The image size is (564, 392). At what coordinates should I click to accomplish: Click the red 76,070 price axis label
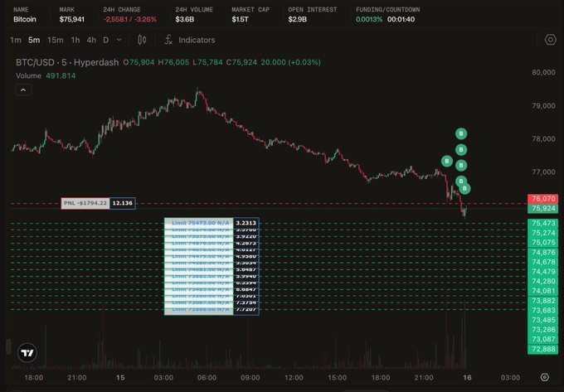click(x=543, y=199)
